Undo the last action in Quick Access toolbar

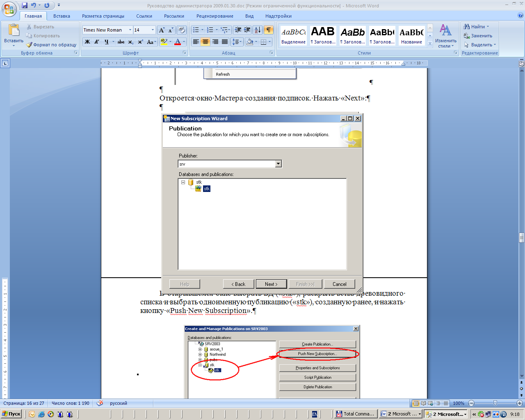34,5
